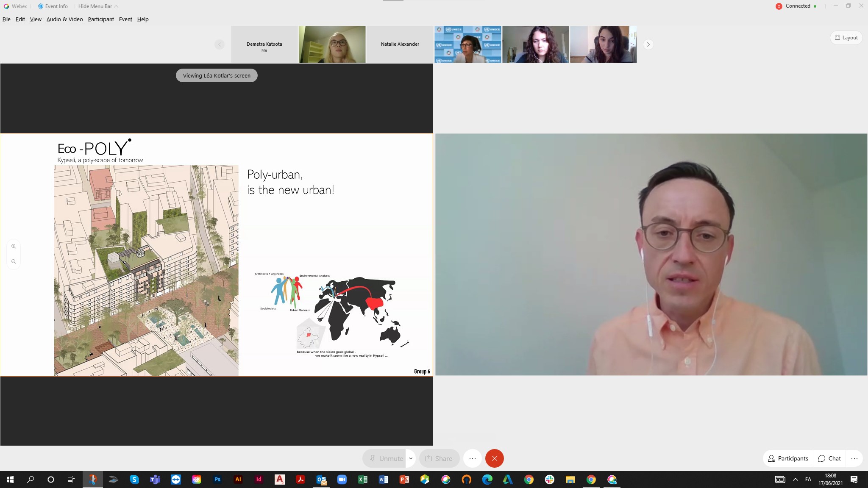Open Microsoft Teams from the taskbar
868x488 pixels.
point(155,480)
